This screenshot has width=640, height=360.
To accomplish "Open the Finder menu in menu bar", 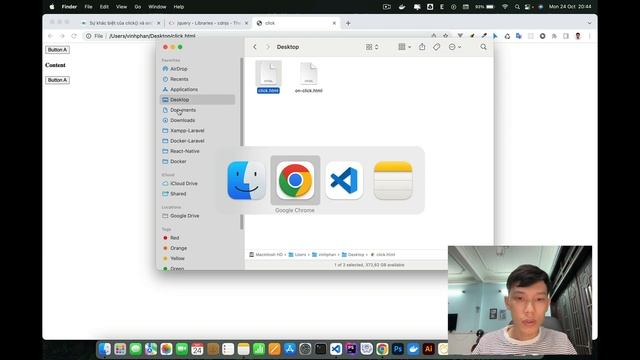I will pyautogui.click(x=69, y=7).
